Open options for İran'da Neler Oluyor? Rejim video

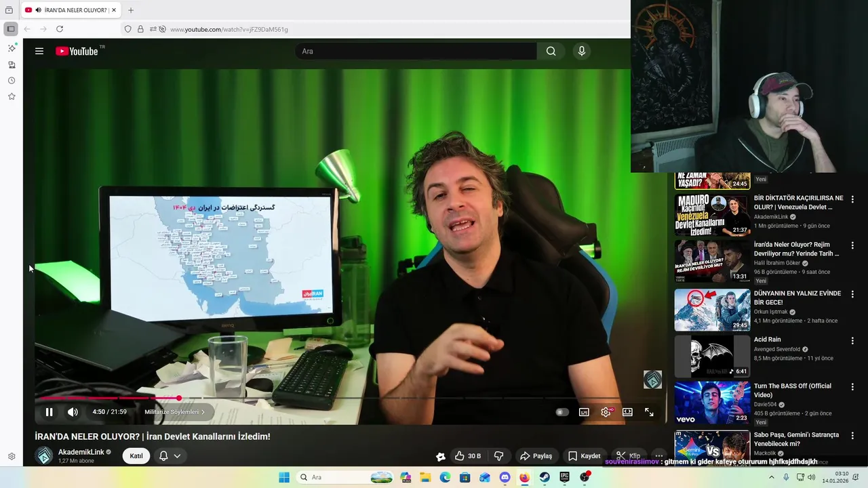852,245
